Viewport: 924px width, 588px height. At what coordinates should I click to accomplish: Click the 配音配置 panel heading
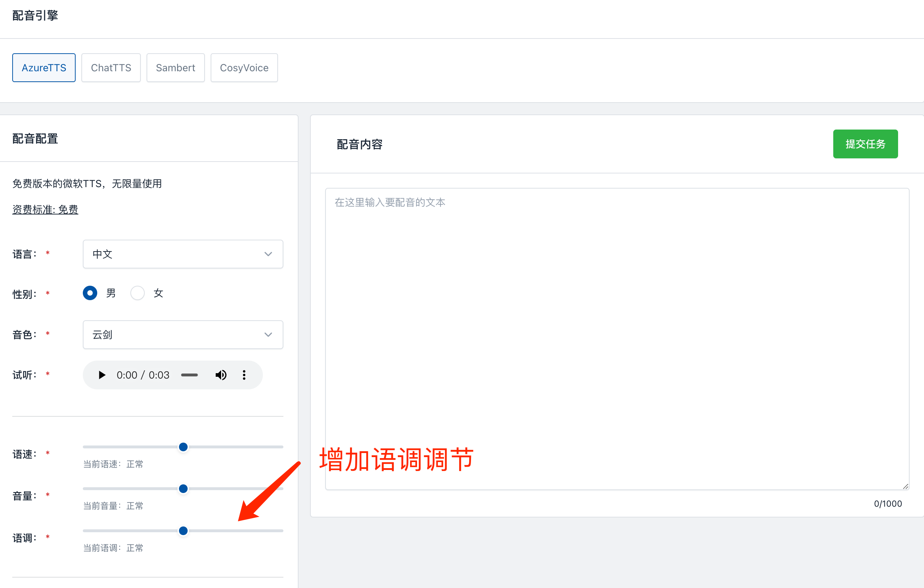pos(35,139)
